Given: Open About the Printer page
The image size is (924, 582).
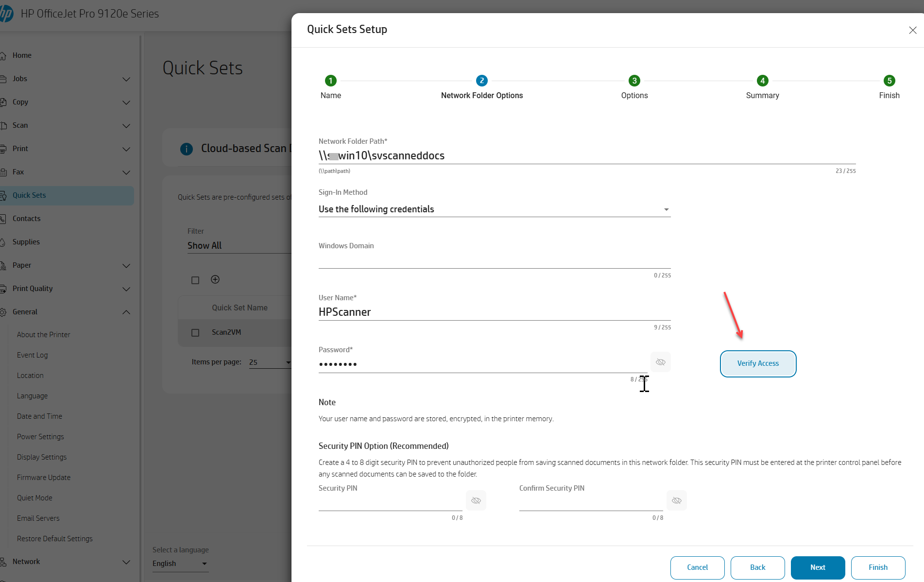Looking at the screenshot, I should pos(44,335).
